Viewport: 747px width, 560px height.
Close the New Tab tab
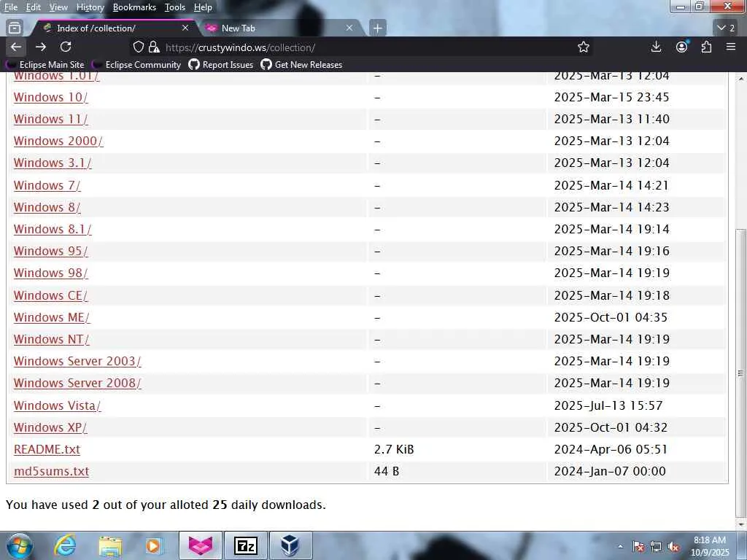349,28
